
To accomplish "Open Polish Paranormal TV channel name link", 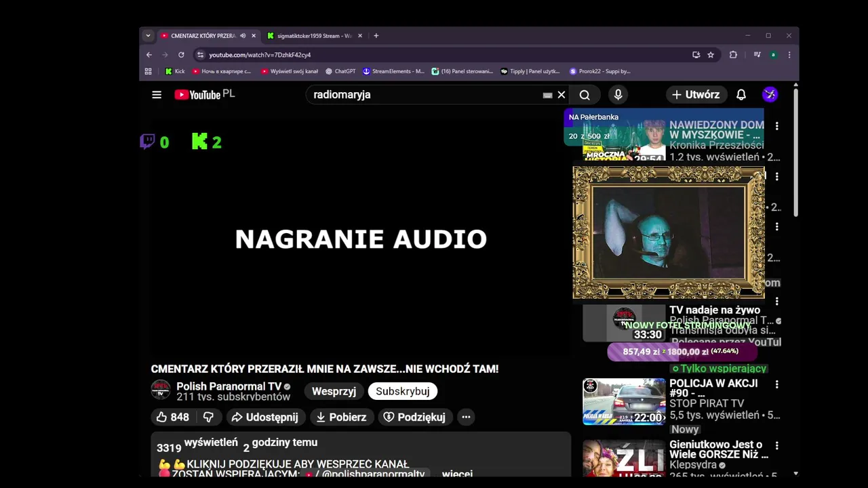I will pos(229,386).
